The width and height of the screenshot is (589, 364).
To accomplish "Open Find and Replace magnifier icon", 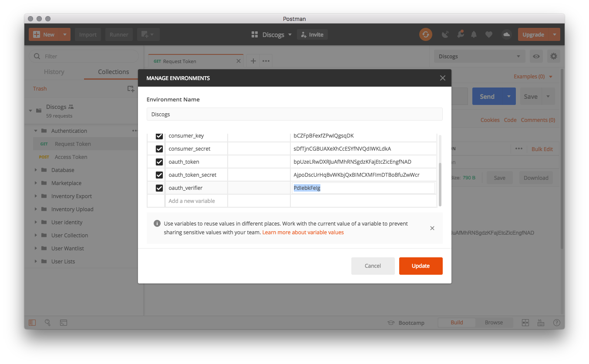I will point(47,323).
